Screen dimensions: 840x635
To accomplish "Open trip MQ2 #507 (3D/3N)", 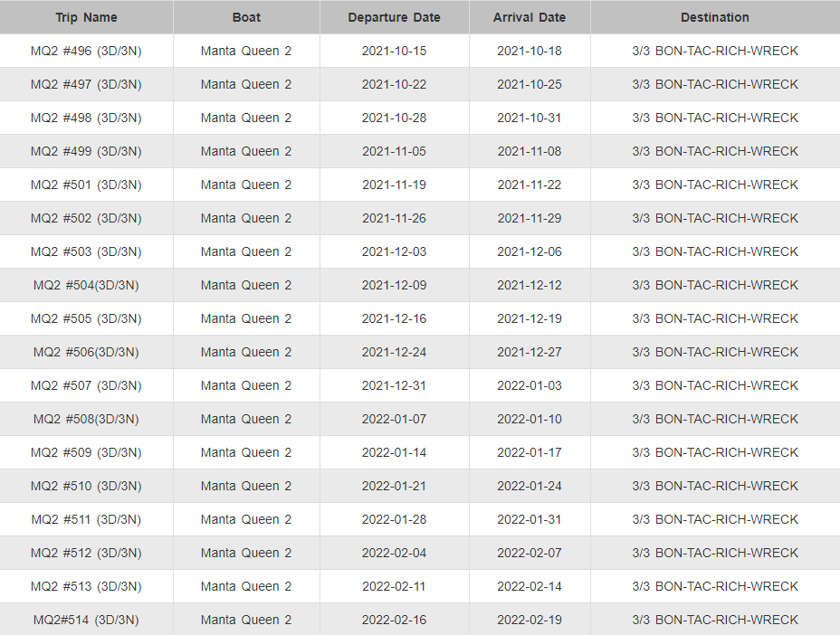I will pos(86,385).
